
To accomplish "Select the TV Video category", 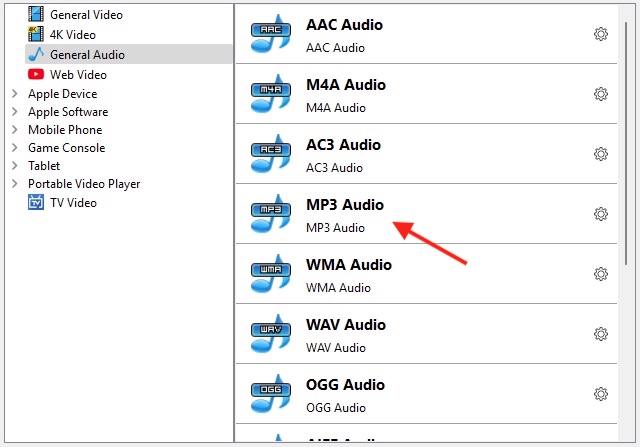I will pos(73,203).
